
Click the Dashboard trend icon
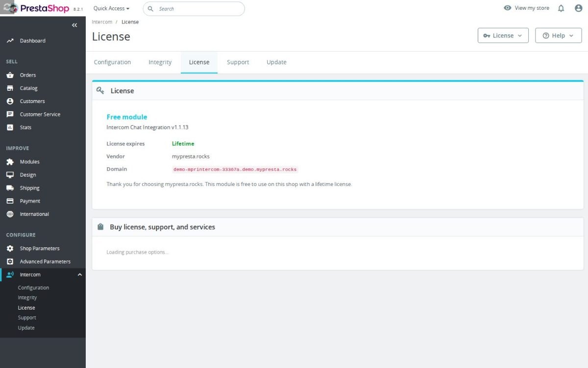tap(10, 41)
